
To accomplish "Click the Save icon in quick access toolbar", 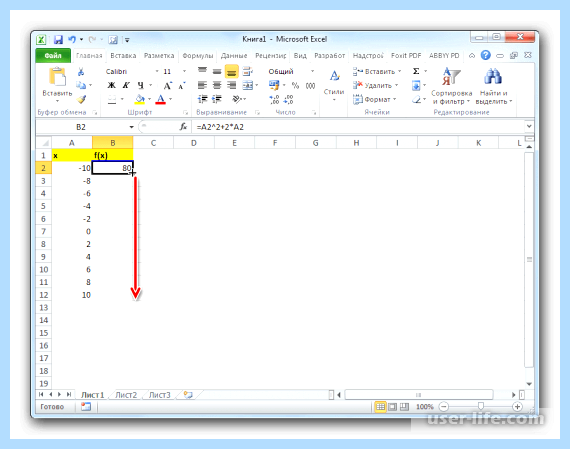I will point(58,39).
